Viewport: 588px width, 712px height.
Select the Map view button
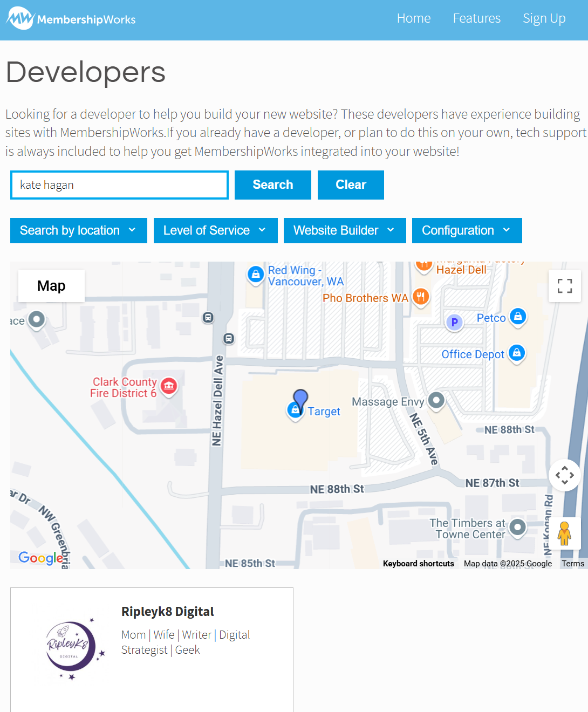point(51,286)
